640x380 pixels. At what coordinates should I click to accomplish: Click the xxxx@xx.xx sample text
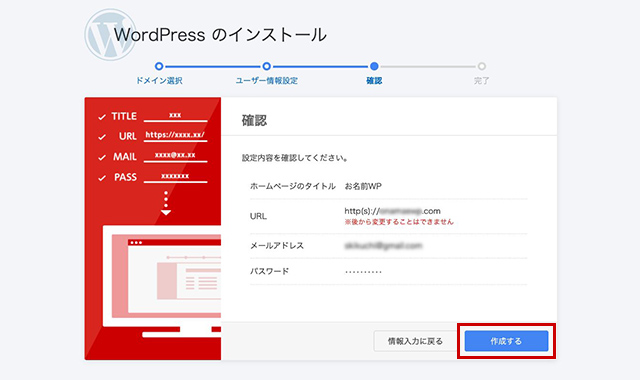(x=175, y=155)
